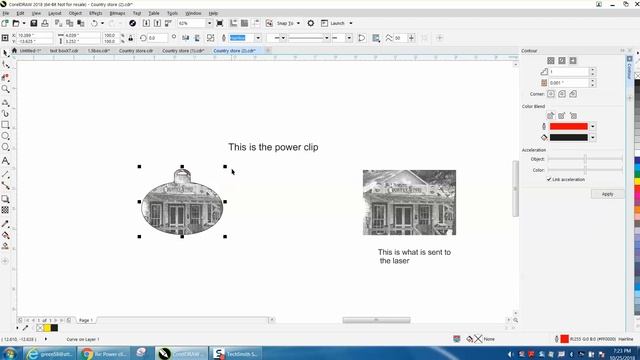Open the zoom level dropdown
Screen dimensions: 640x360
pos(209,23)
